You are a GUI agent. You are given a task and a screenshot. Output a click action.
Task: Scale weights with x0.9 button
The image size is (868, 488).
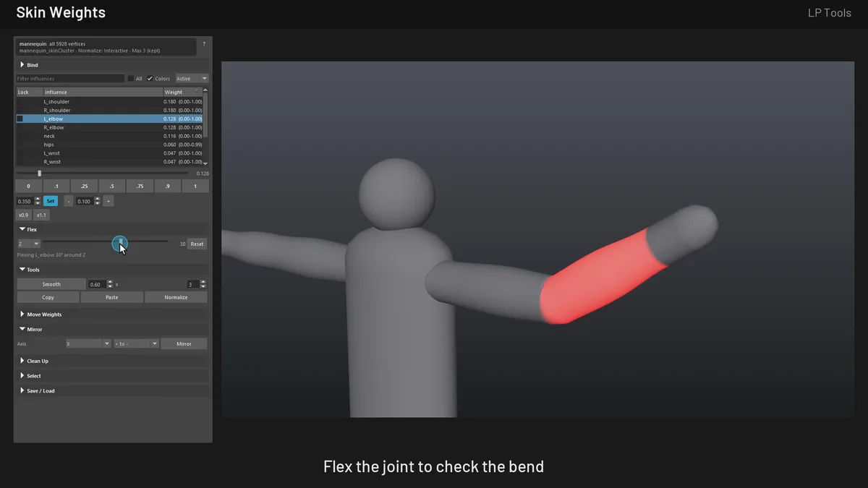pyautogui.click(x=24, y=215)
